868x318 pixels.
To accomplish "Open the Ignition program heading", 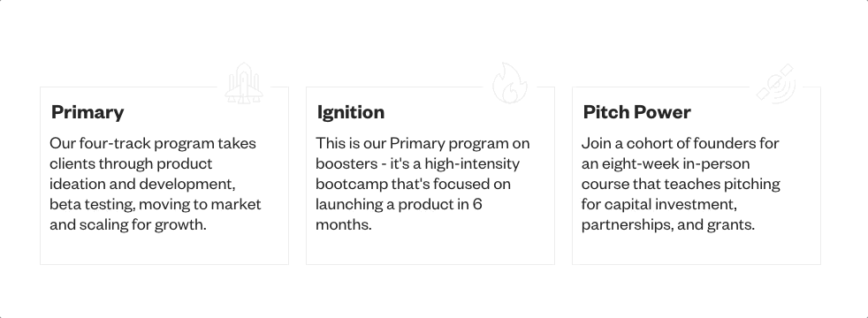I will (351, 112).
